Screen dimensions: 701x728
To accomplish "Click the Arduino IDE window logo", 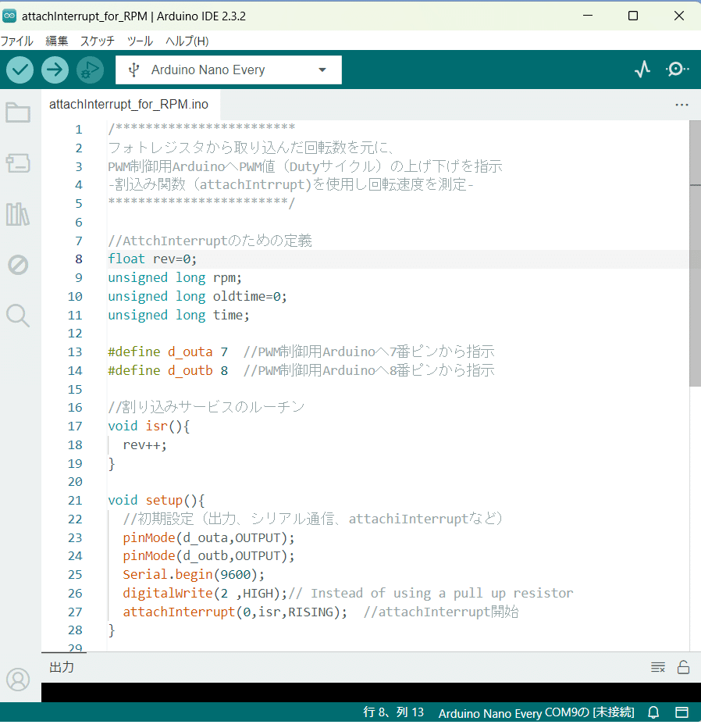I will [9, 16].
